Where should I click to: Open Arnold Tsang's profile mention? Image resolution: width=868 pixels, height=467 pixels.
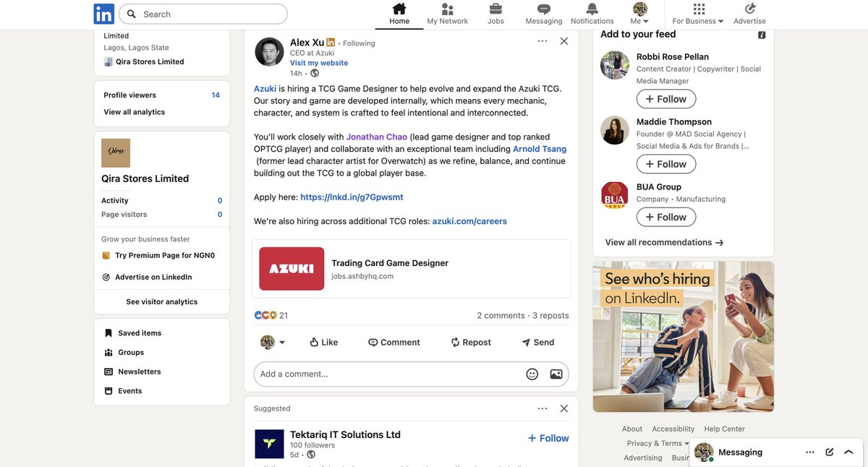click(540, 149)
